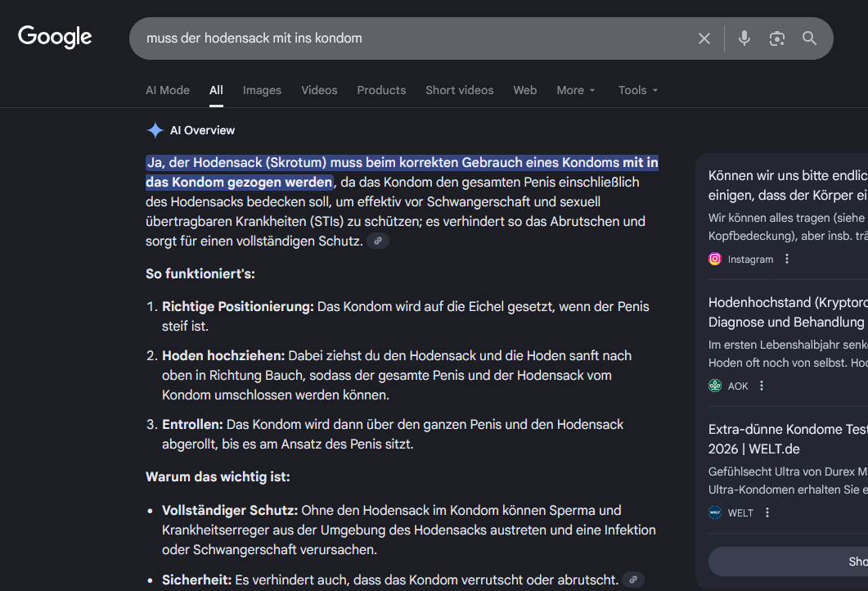Switch to the Images tab
This screenshot has height=591, width=868.
click(x=262, y=90)
